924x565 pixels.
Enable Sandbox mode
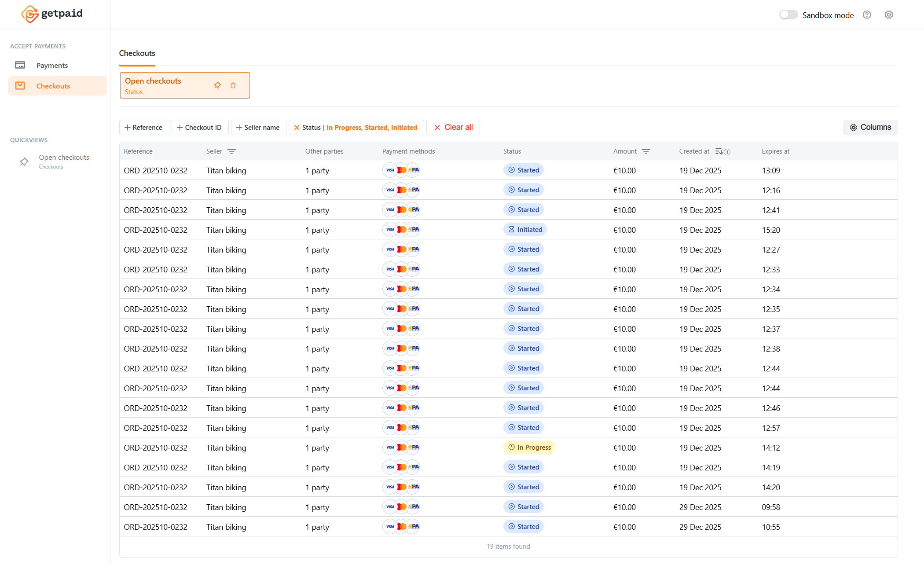pyautogui.click(x=788, y=15)
